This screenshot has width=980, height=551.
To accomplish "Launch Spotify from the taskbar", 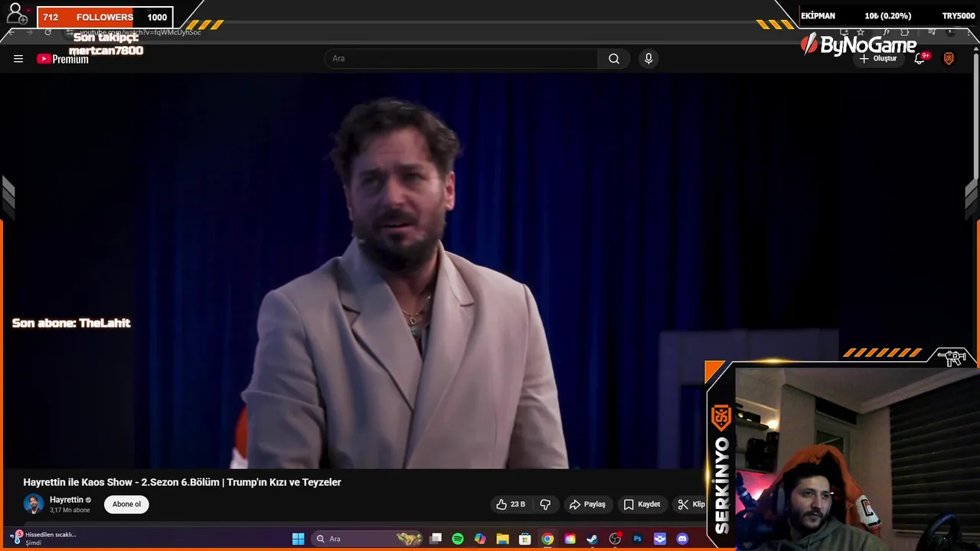I will coord(458,539).
